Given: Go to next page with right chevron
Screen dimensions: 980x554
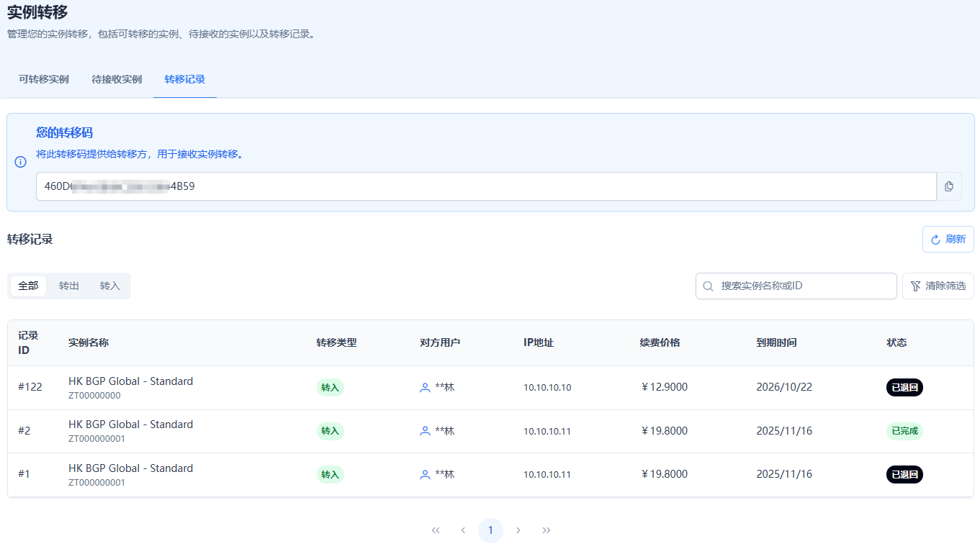Looking at the screenshot, I should [518, 530].
